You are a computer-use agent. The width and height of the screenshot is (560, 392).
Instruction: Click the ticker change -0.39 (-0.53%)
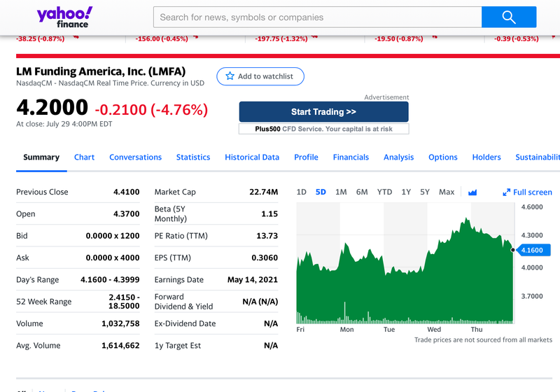517,38
